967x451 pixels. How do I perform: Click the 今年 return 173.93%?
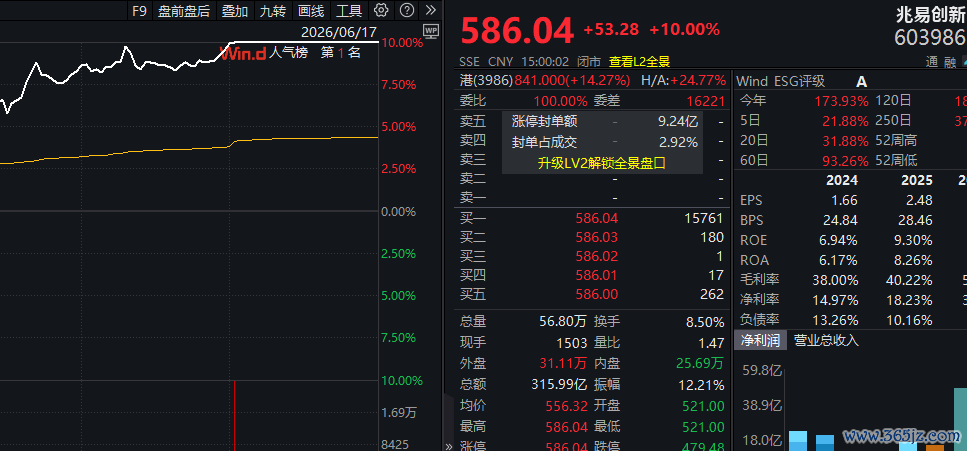pyautogui.click(x=841, y=101)
